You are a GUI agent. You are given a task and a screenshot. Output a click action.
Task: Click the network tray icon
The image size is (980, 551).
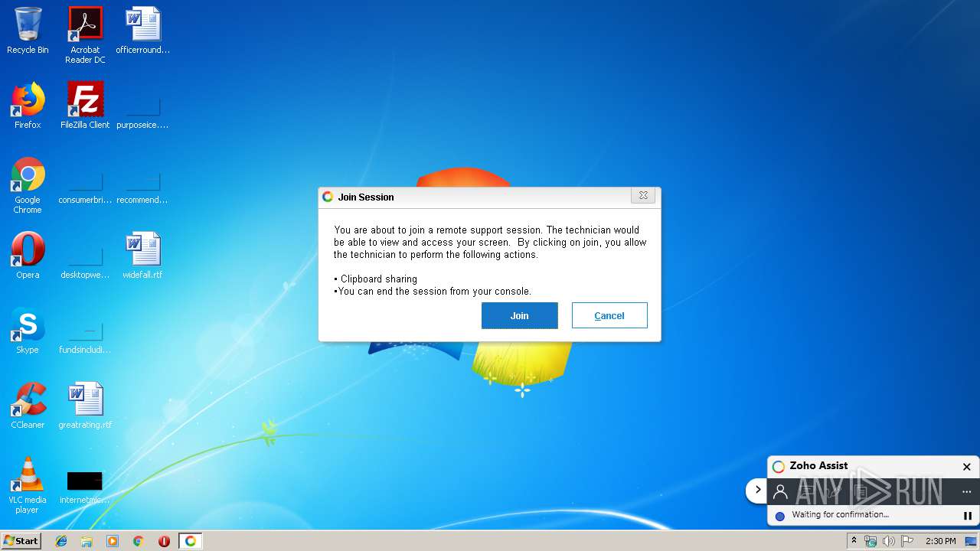click(x=870, y=541)
